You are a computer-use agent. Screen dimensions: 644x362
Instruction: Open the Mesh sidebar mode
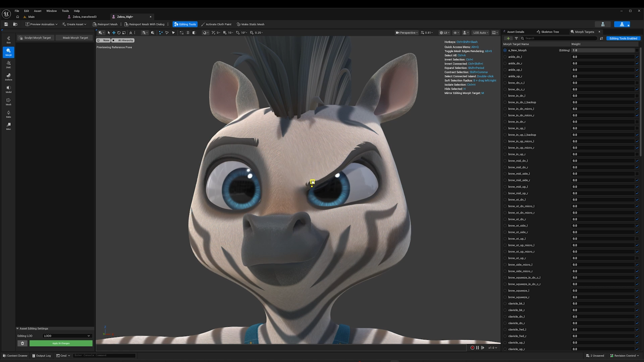point(8,102)
